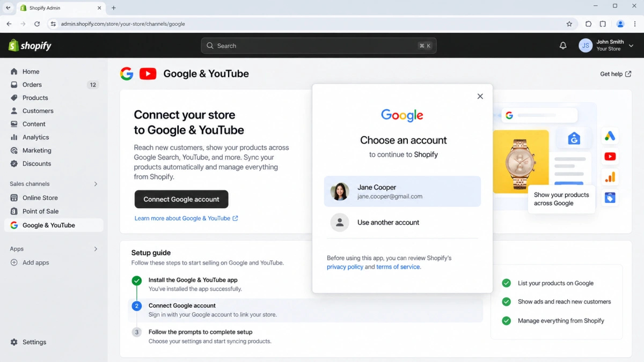Choose Use another account

pyautogui.click(x=402, y=223)
